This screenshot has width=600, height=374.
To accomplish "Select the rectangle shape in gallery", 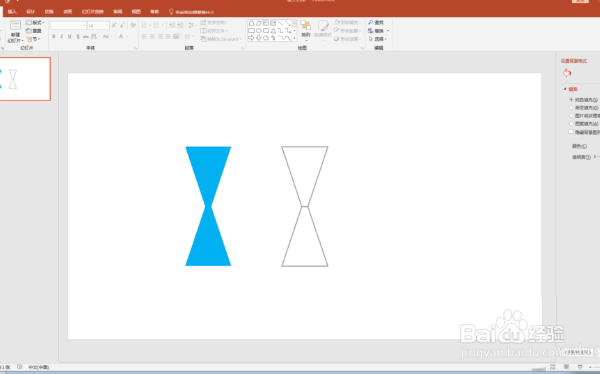I will [251, 31].
